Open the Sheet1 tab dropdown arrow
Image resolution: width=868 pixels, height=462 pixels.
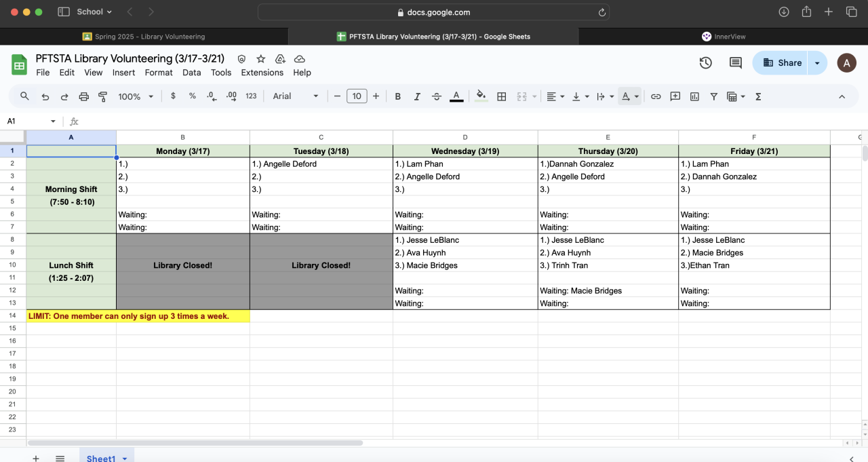pos(125,459)
